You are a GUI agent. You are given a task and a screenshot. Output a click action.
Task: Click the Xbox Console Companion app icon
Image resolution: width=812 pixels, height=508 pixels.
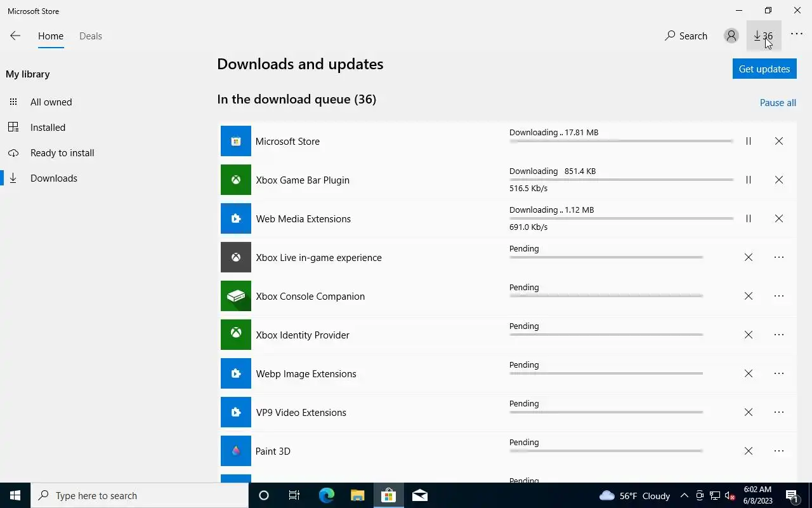(236, 296)
